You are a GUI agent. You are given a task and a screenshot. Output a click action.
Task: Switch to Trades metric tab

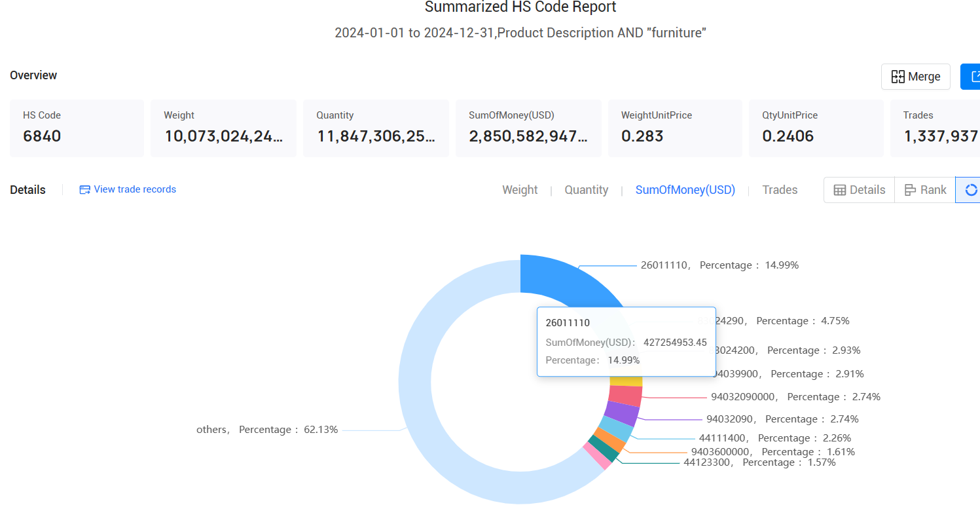tap(780, 190)
